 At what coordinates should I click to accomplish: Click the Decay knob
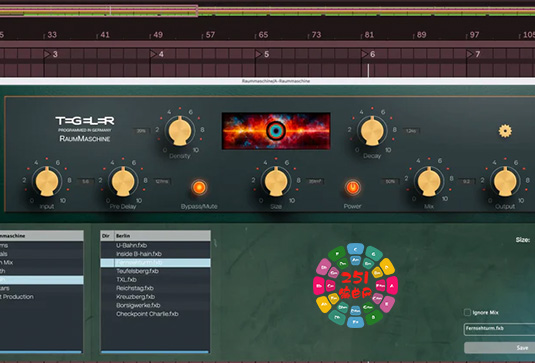372,131
